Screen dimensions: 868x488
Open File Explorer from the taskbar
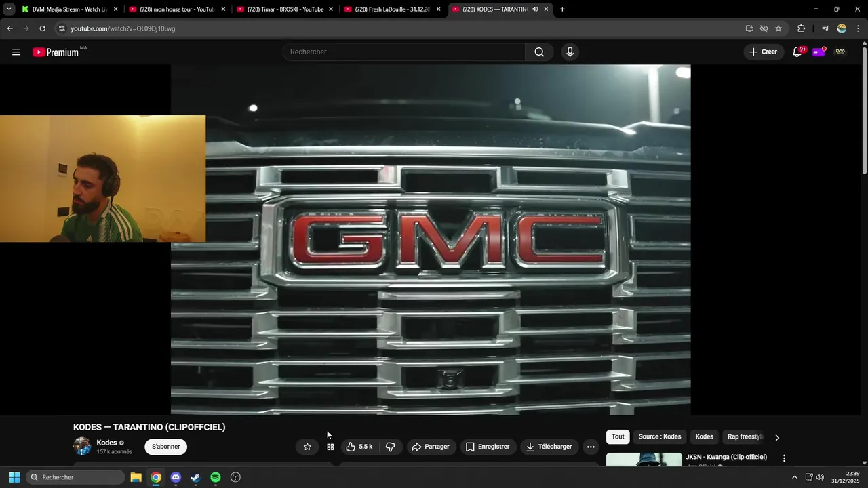coord(136,477)
